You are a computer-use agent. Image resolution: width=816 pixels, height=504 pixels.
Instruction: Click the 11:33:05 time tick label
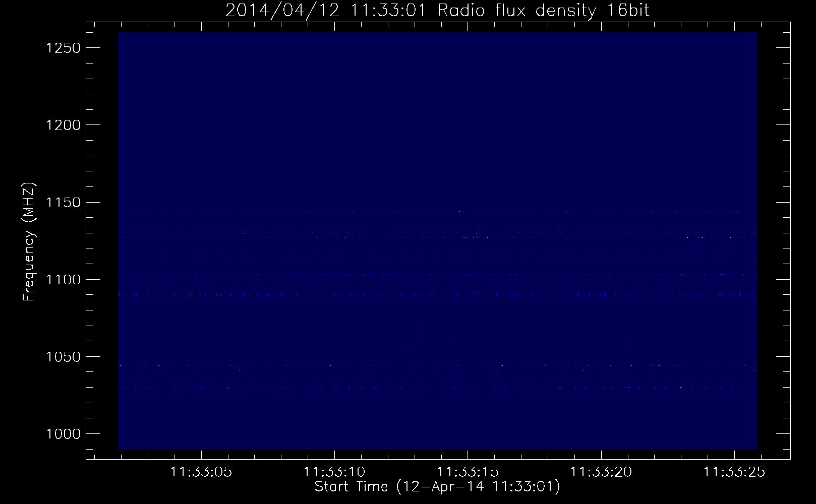[201, 472]
